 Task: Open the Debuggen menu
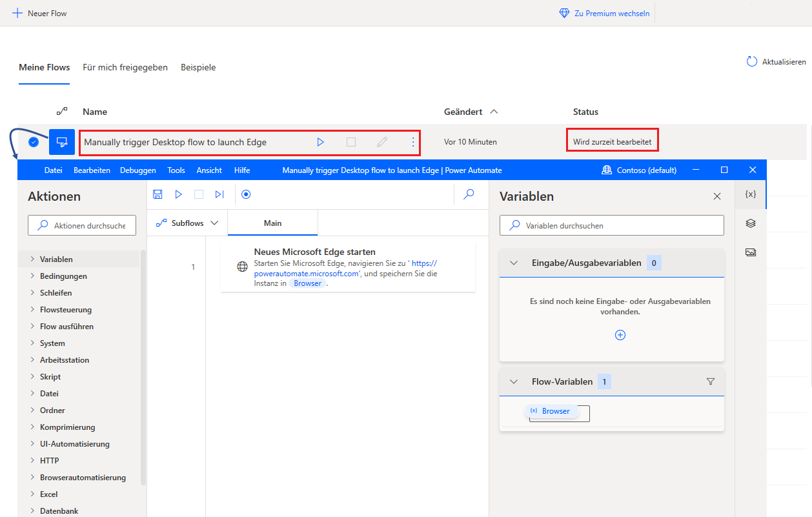[x=138, y=170]
